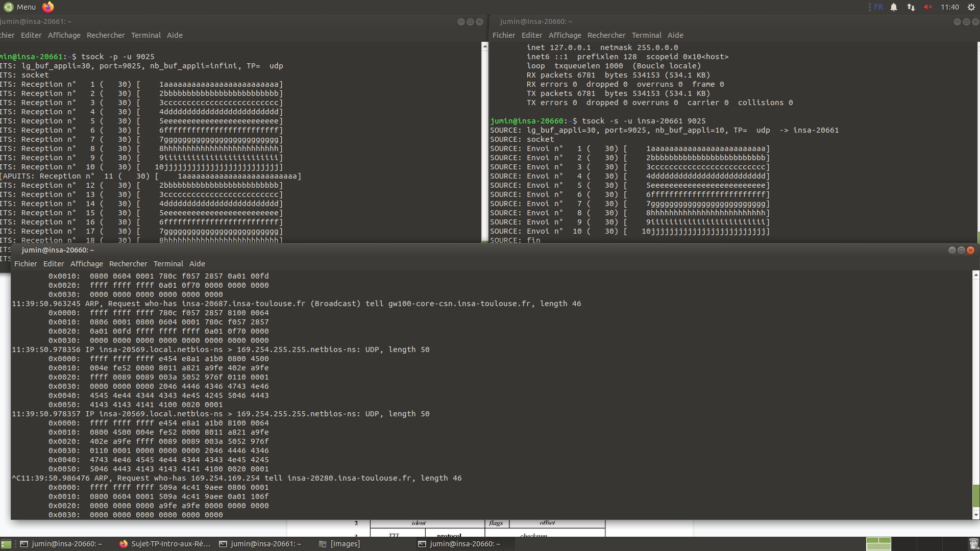Viewport: 980px width, 551px height.
Task: Maximize the bottom terminal window
Action: pos(961,250)
